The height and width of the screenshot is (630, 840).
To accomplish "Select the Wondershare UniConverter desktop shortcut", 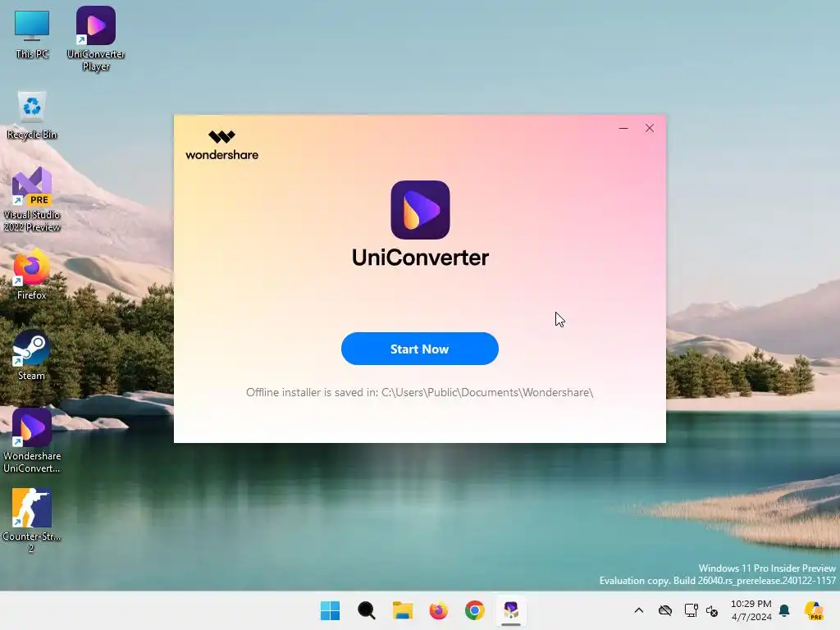I will [x=32, y=441].
